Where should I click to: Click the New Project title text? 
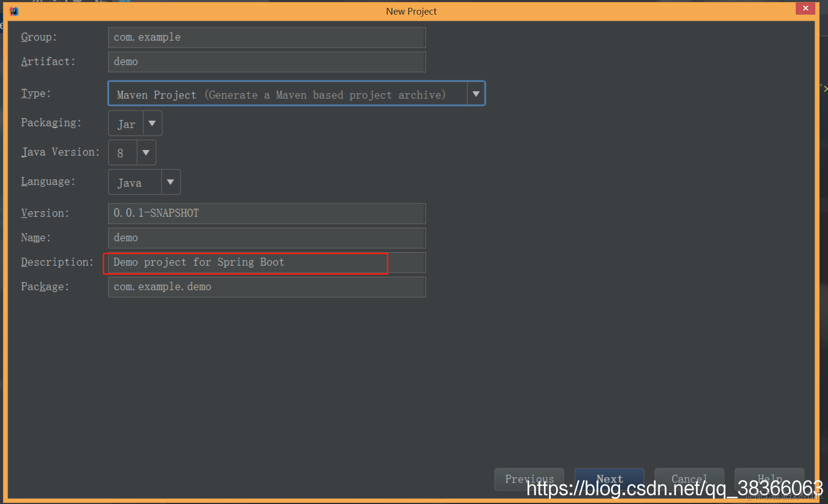click(x=411, y=11)
